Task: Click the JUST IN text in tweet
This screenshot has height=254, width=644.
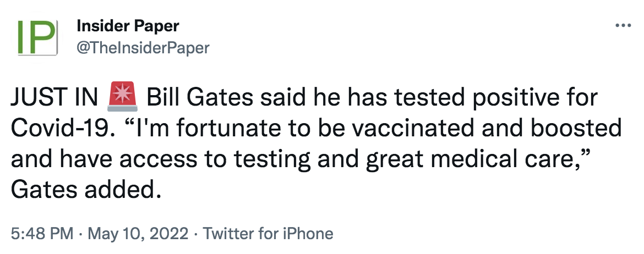Action: 54,98
